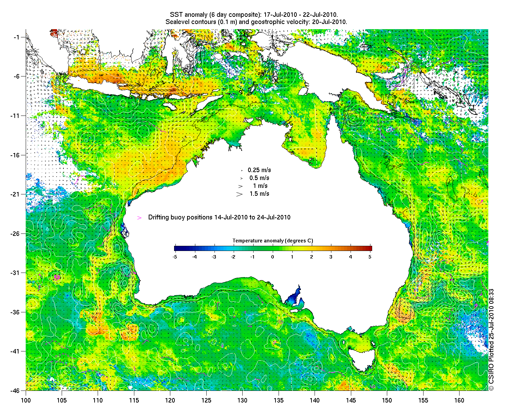Image resolution: width=514 pixels, height=420 pixels.
Task: Click latitude axis label -41
Action: tap(15, 351)
